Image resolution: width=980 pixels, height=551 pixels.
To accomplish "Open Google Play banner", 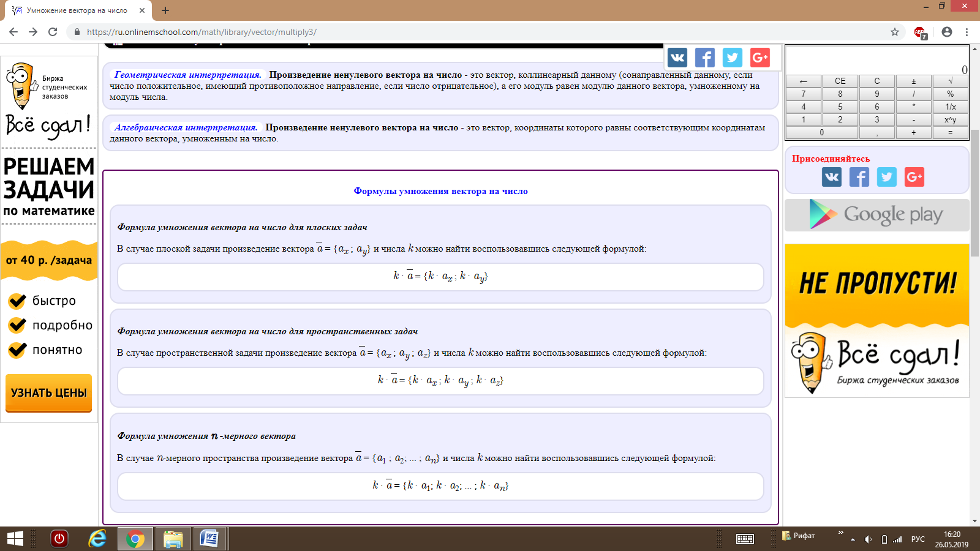I will click(876, 215).
